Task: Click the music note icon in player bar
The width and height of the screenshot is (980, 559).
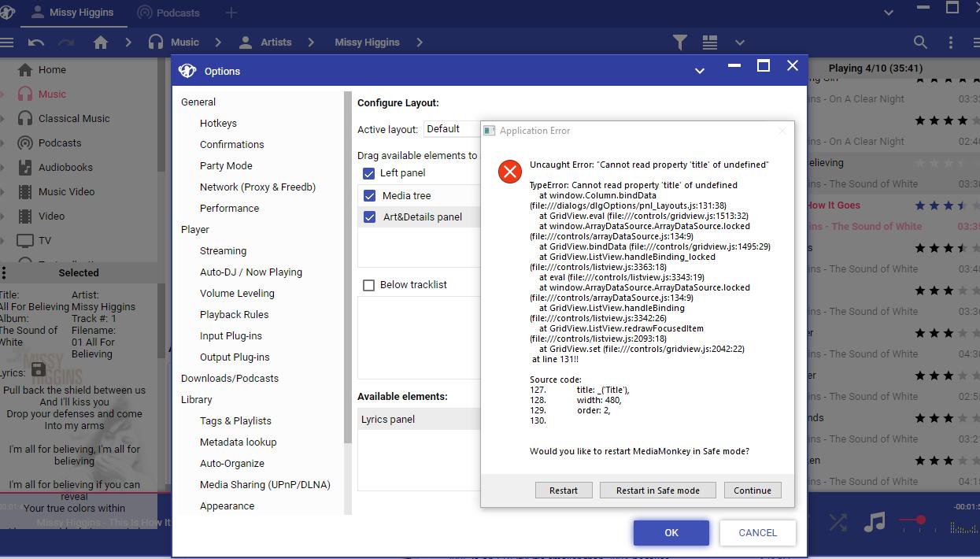Action: point(874,522)
